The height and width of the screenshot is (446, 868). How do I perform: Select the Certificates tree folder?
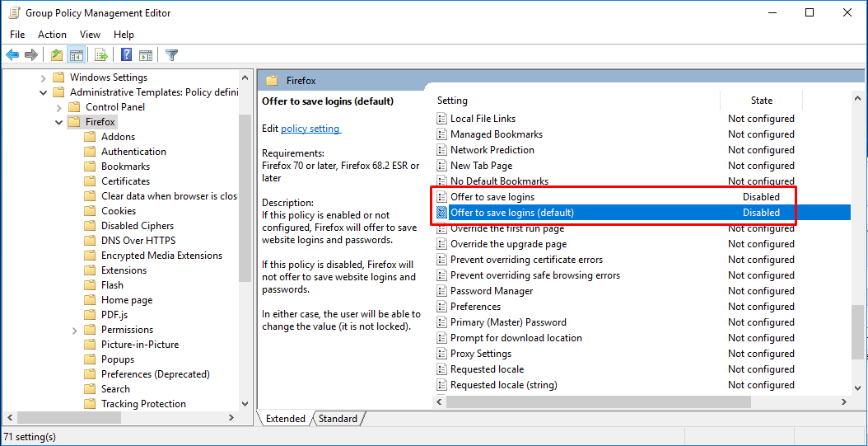click(x=125, y=181)
